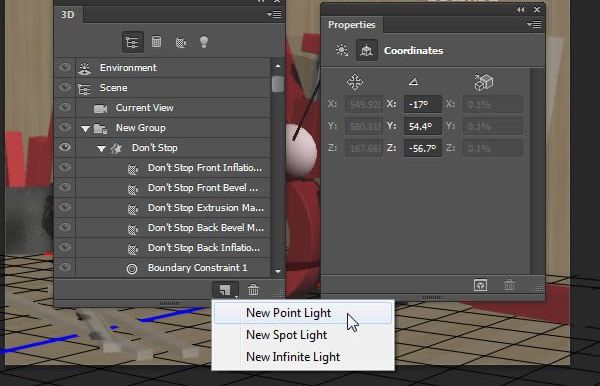Open the 3D panel flyout menu

[274, 15]
